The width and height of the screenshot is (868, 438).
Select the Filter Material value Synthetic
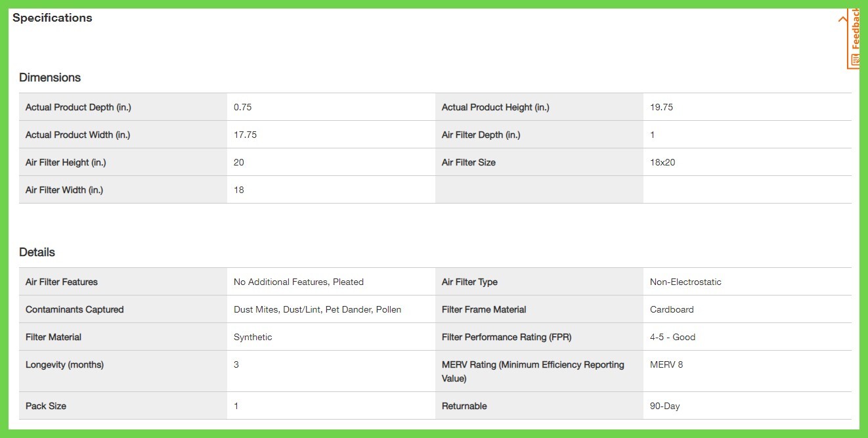click(253, 337)
